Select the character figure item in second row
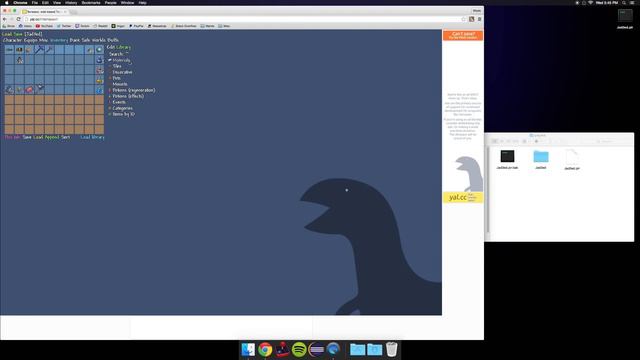The height and width of the screenshot is (360, 640). coord(19,60)
